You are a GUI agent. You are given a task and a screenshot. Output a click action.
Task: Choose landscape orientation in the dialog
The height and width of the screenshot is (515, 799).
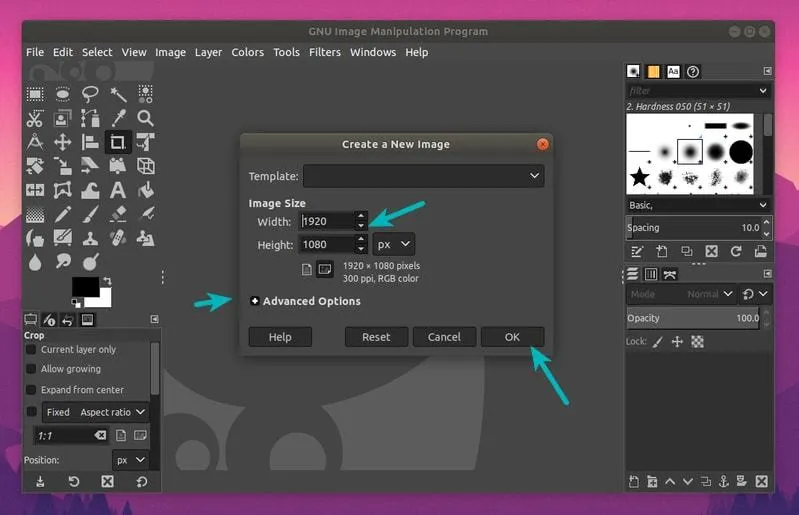(325, 269)
